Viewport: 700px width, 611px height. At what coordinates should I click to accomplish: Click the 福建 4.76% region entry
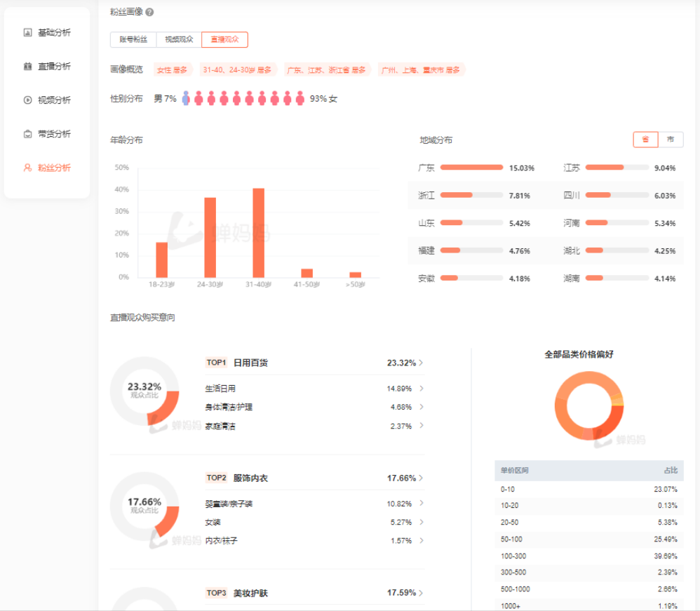(474, 250)
